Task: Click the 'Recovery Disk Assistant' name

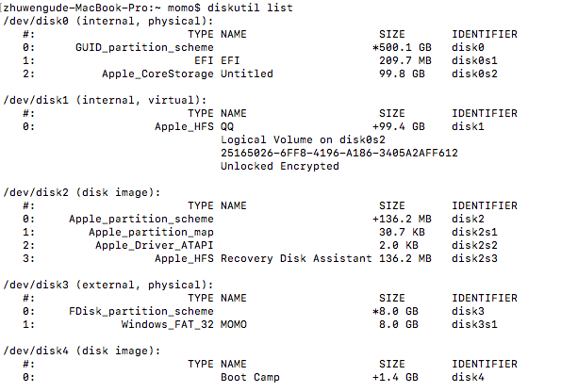Action: click(296, 258)
